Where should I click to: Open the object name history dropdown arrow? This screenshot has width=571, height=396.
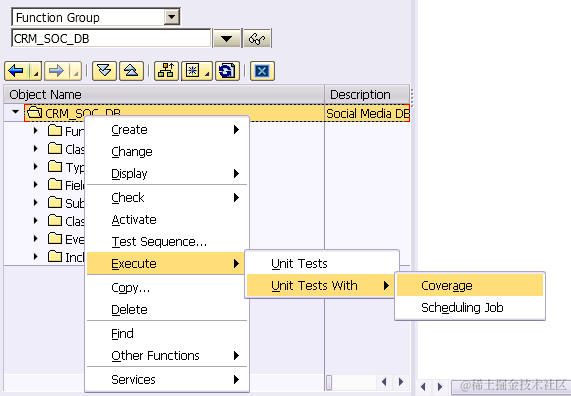[x=227, y=38]
